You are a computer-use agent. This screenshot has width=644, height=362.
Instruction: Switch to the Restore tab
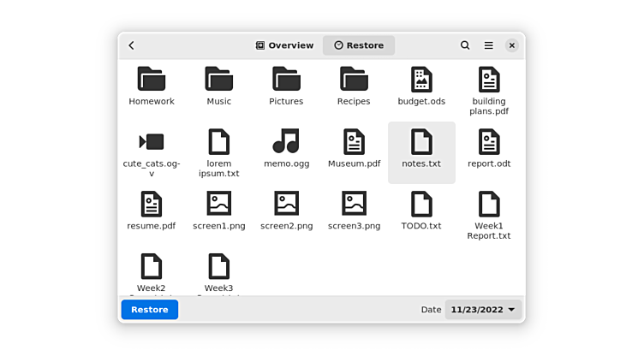[x=359, y=45]
